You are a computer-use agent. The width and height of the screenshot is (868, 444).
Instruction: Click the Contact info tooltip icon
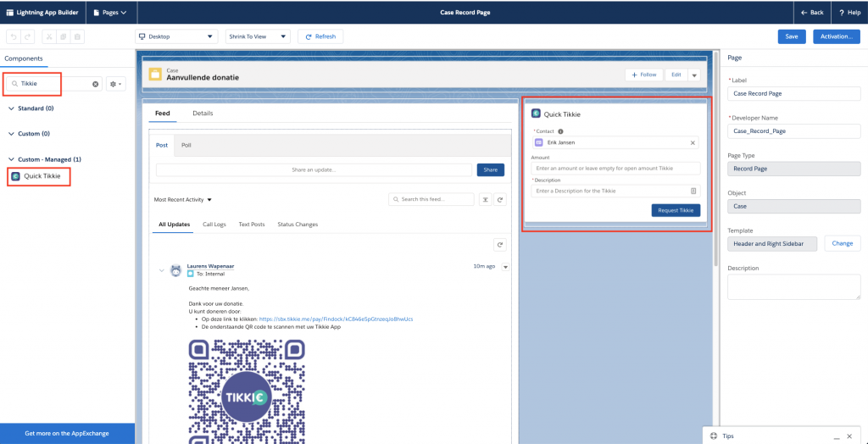tap(561, 131)
